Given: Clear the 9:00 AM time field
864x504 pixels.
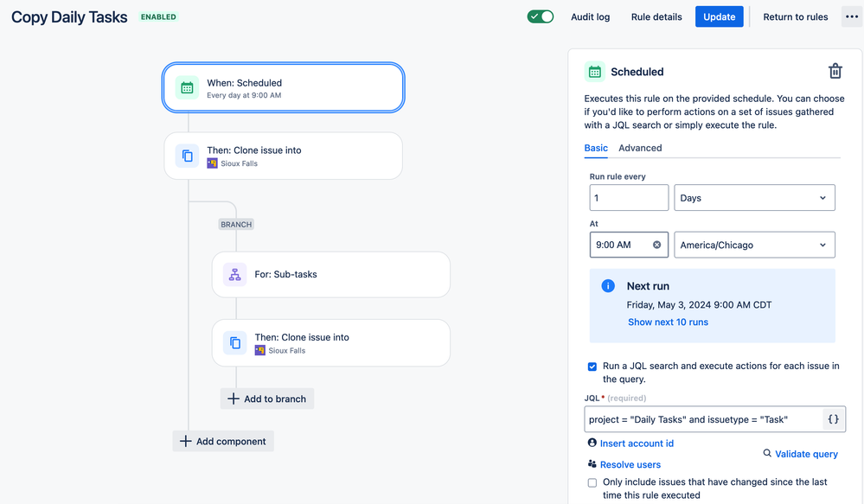Looking at the screenshot, I should pos(656,246).
